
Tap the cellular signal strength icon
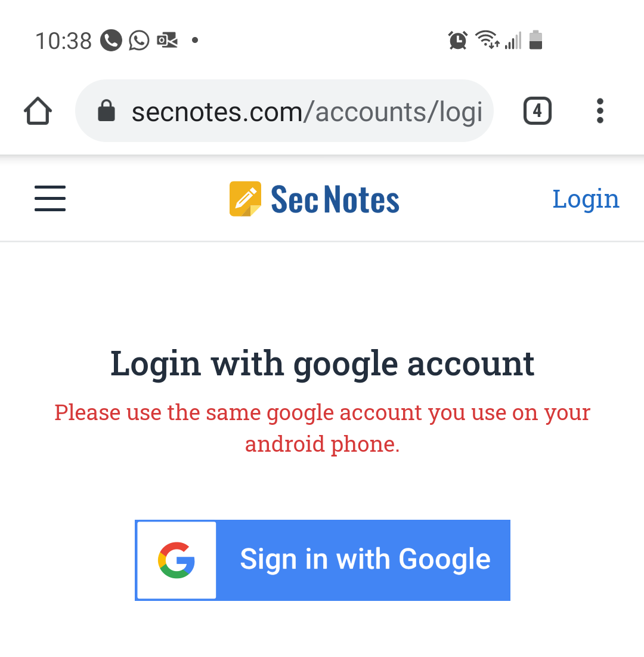(513, 41)
